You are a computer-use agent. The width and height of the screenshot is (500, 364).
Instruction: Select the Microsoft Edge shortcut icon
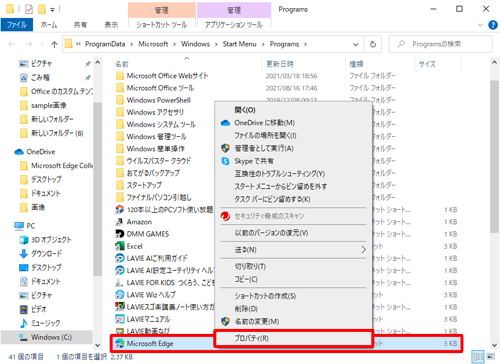tap(119, 343)
